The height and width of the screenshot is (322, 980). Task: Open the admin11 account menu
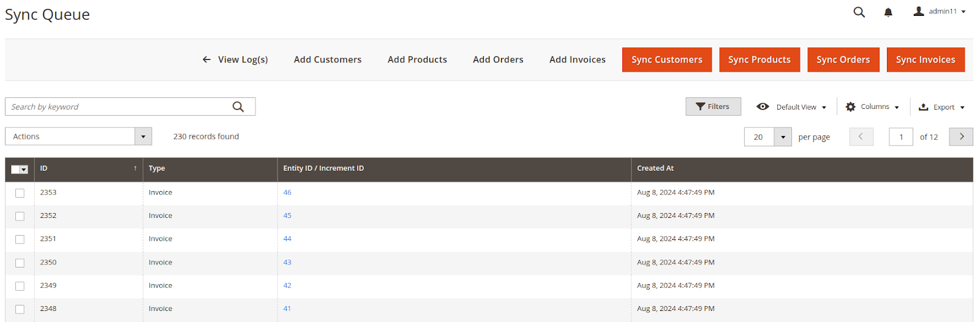point(940,12)
